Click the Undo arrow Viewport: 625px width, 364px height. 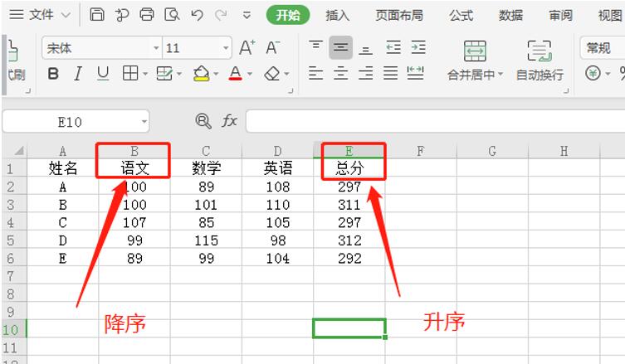pyautogui.click(x=197, y=15)
